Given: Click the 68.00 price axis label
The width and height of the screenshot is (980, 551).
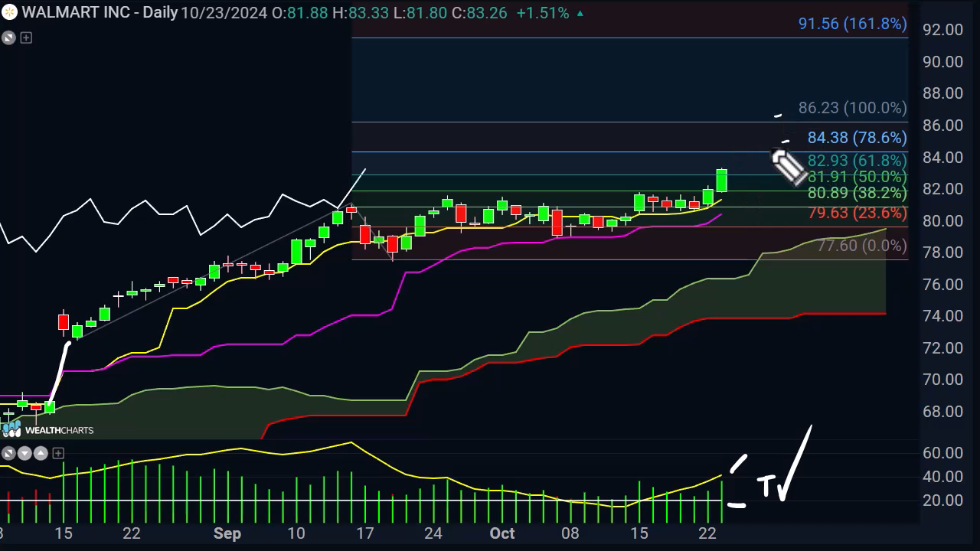Looking at the screenshot, I should click(942, 412).
